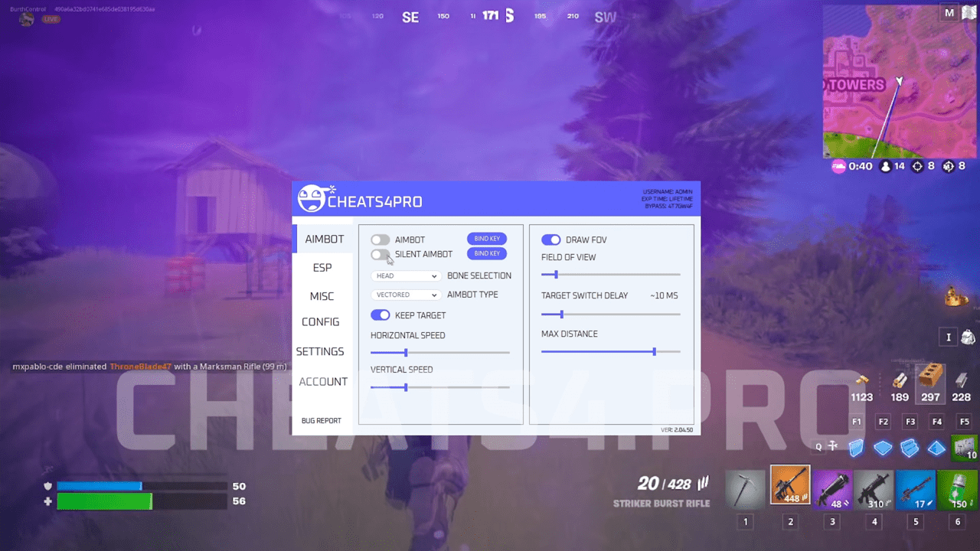Adjust the HORIZONTAL SPEED slider

pos(440,353)
